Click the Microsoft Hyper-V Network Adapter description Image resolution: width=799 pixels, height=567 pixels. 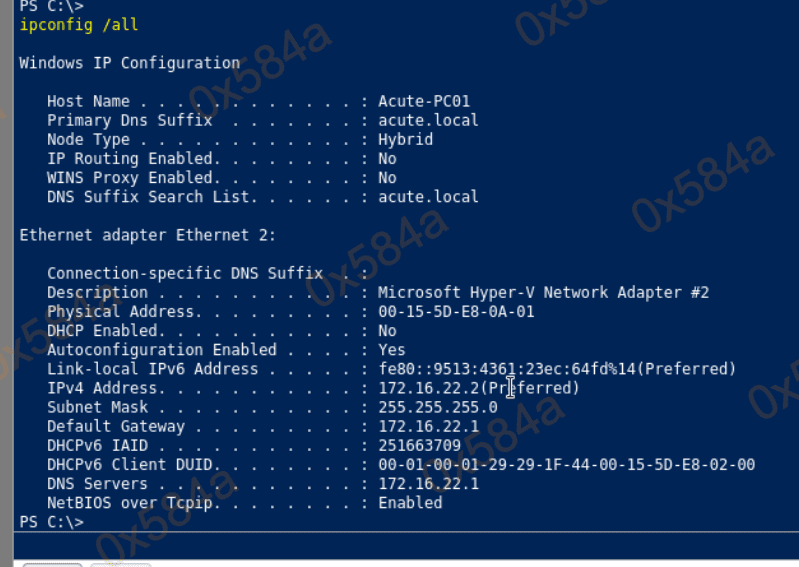point(543,293)
